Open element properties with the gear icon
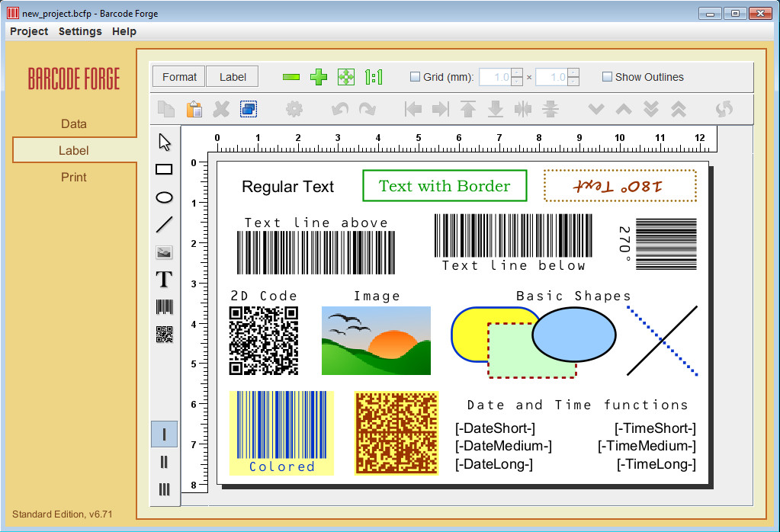 (x=294, y=109)
